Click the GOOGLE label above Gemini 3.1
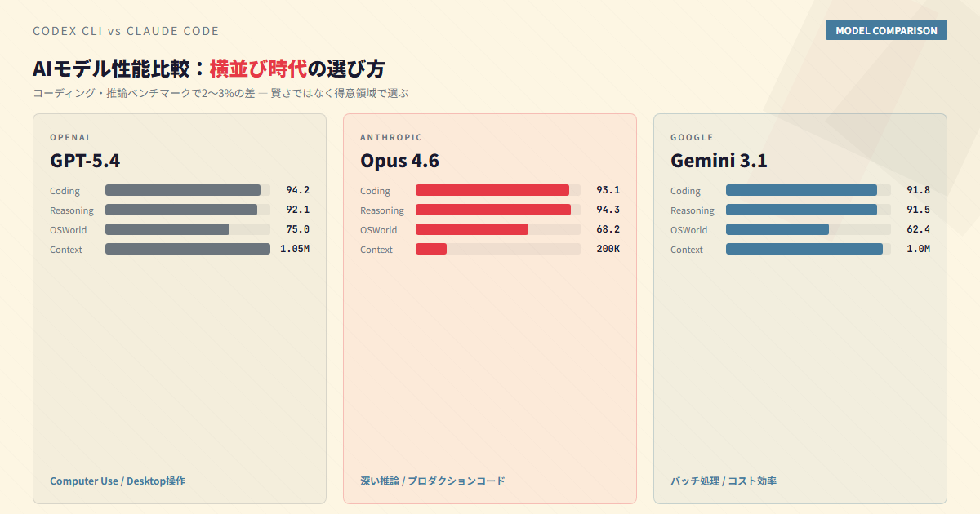 pyautogui.click(x=692, y=137)
